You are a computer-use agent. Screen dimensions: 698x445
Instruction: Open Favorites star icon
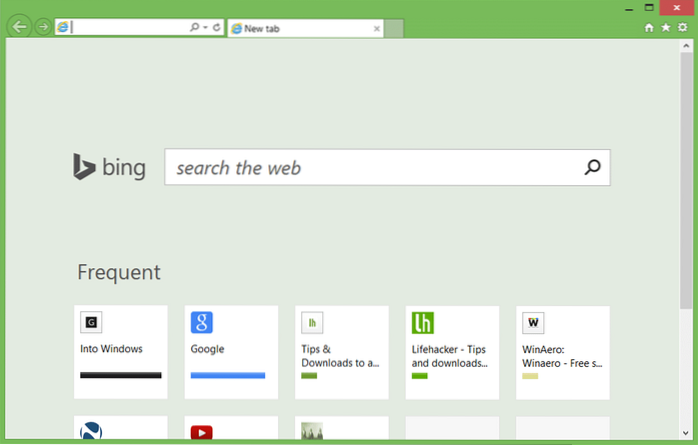(x=665, y=28)
